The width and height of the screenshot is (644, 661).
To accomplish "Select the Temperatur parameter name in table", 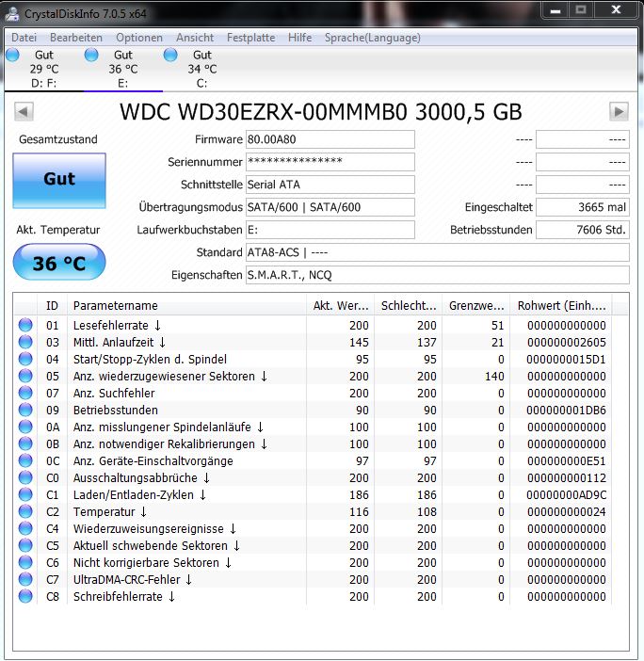I will [109, 512].
